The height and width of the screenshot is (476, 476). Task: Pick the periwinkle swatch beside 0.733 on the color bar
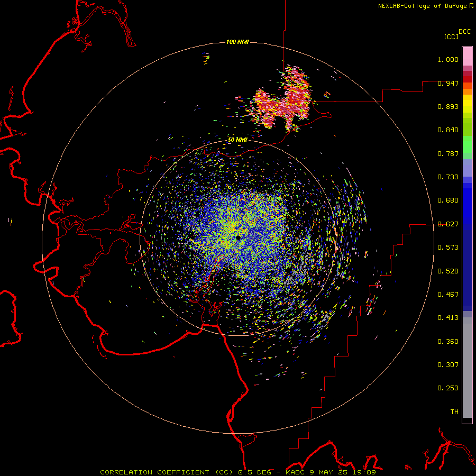(467, 168)
